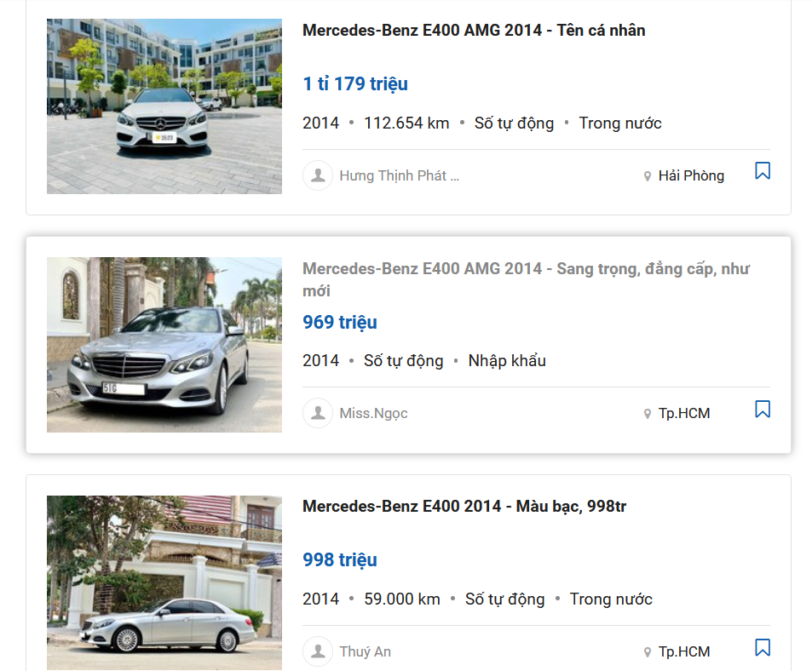Bookmark the Hải Phòng E400 AMG listing
812x671 pixels.
tap(763, 171)
